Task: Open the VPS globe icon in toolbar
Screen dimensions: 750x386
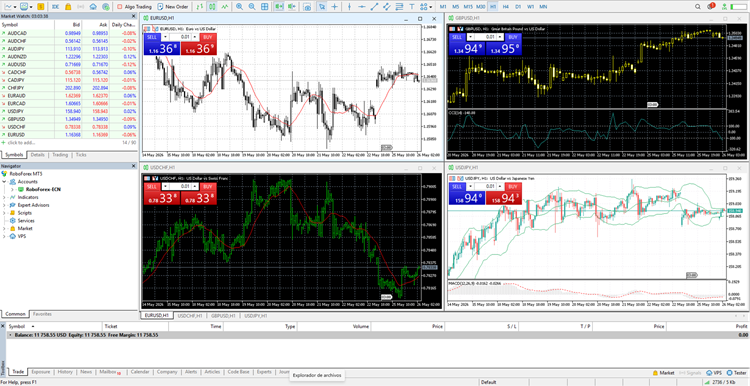Action: [x=106, y=7]
